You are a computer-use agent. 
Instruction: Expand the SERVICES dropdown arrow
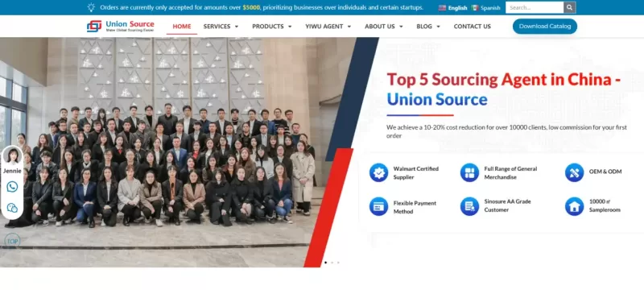236,27
